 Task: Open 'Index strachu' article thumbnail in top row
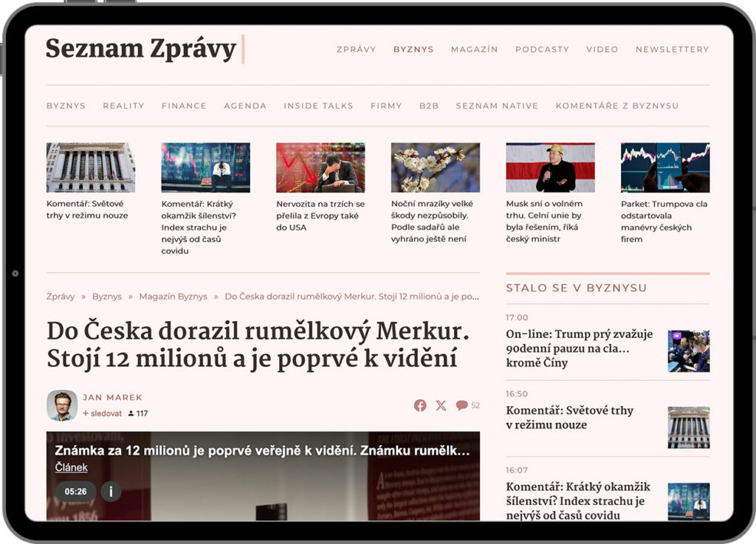click(x=205, y=168)
